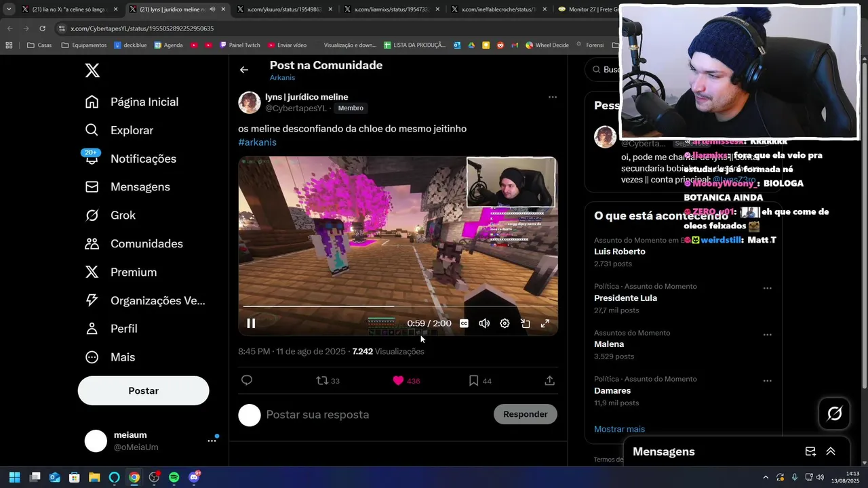Click the #arkanis hashtag

click(x=257, y=142)
